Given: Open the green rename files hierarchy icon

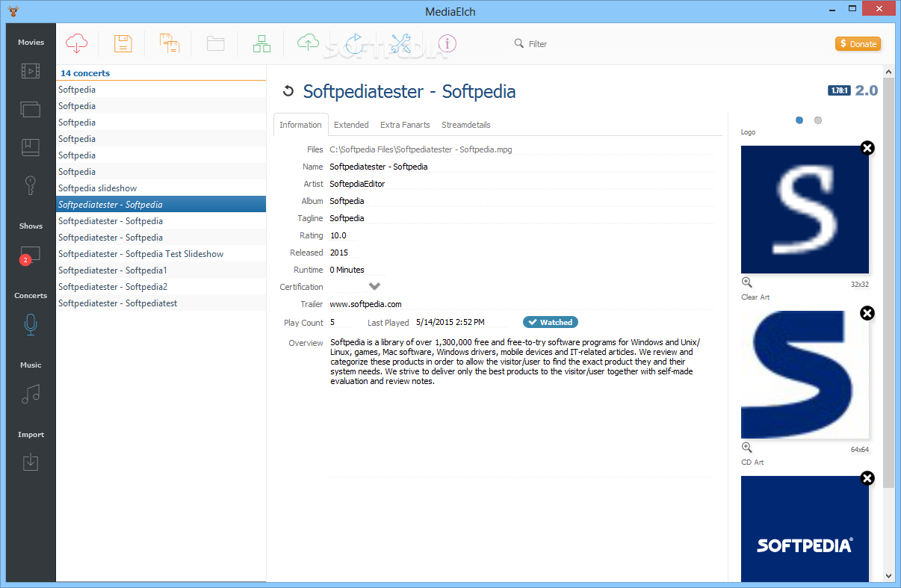Looking at the screenshot, I should point(261,43).
